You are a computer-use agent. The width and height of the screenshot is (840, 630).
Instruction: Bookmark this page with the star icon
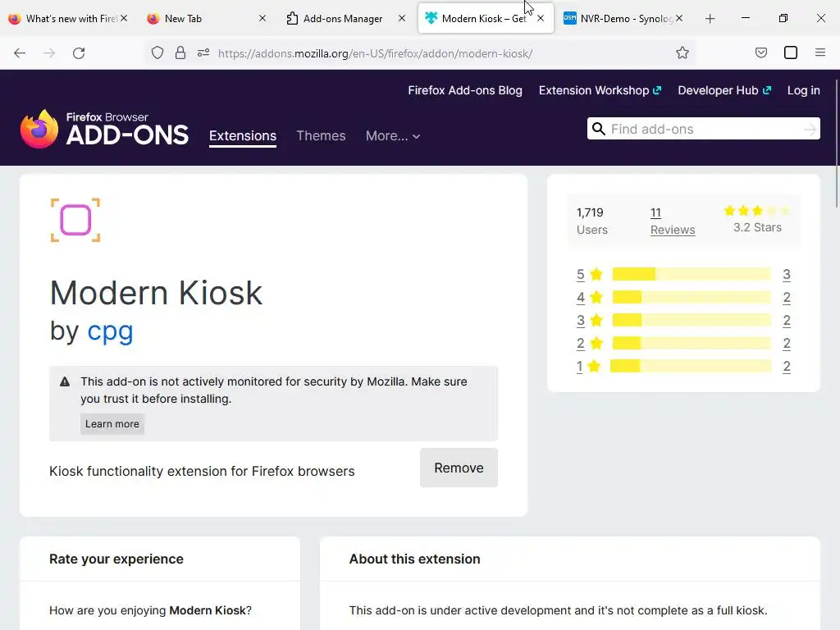click(682, 53)
